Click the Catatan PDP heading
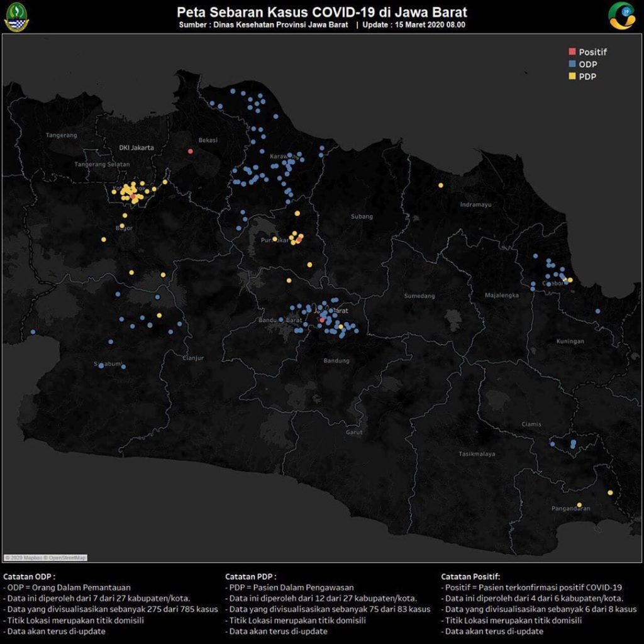 coord(250,577)
